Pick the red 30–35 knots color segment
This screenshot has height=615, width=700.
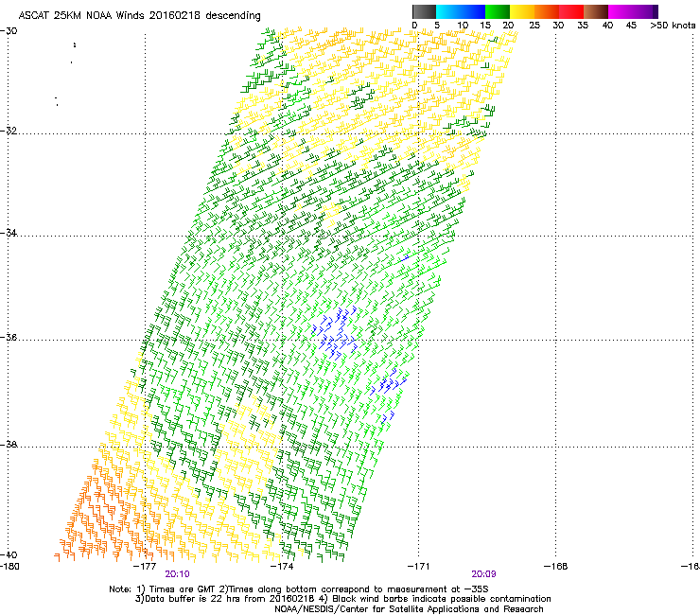coord(571,11)
